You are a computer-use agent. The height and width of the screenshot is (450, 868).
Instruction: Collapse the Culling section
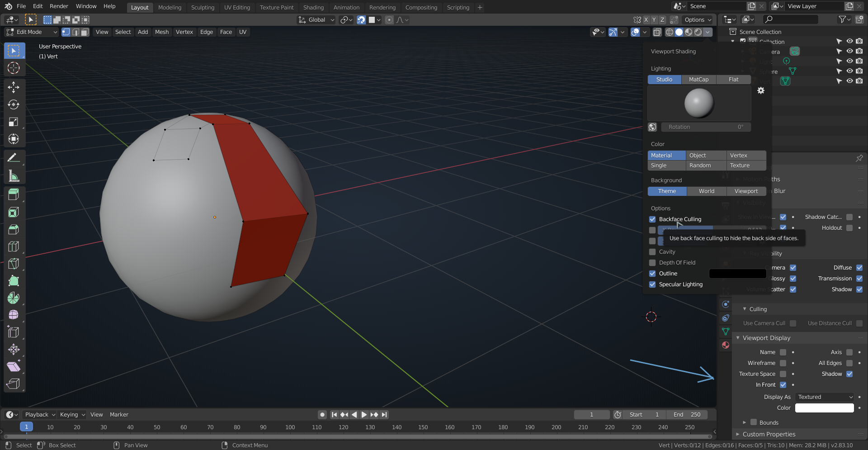(745, 309)
